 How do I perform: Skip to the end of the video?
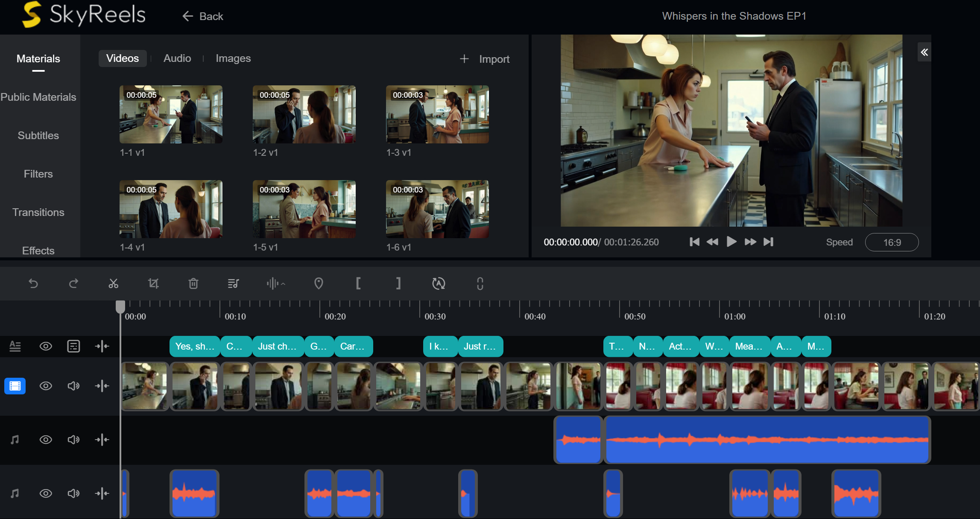tap(768, 242)
